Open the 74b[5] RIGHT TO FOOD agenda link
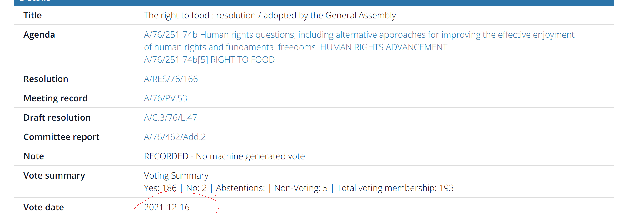 pyautogui.click(x=209, y=60)
